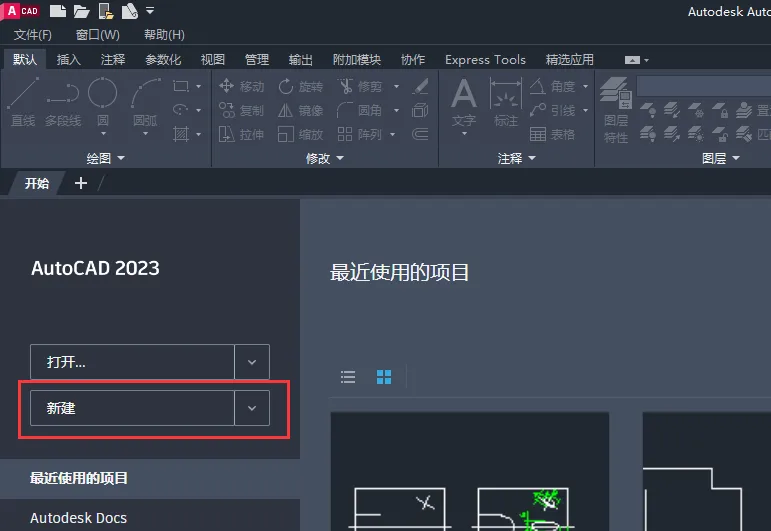Open the hatch tool dropdown arrow
The height and width of the screenshot is (531, 771).
[x=198, y=134]
